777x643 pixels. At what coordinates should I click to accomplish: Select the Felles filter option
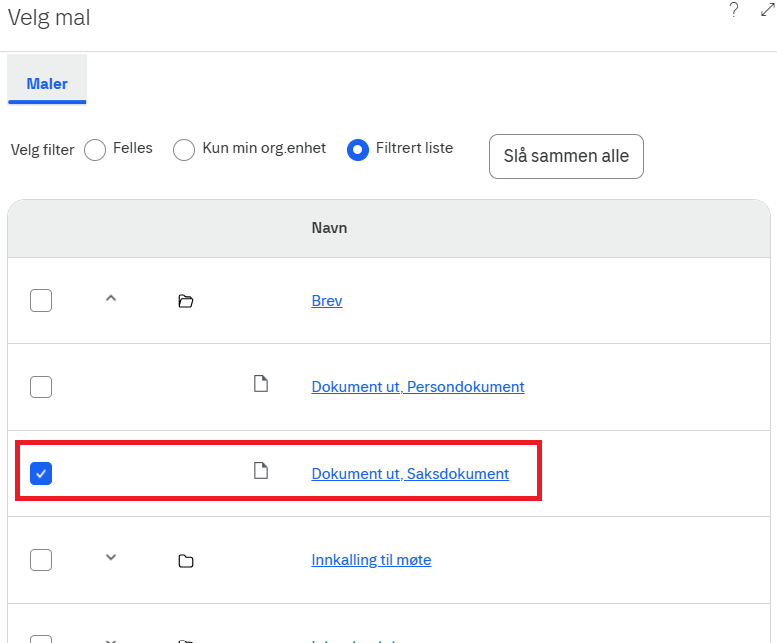pos(95,150)
